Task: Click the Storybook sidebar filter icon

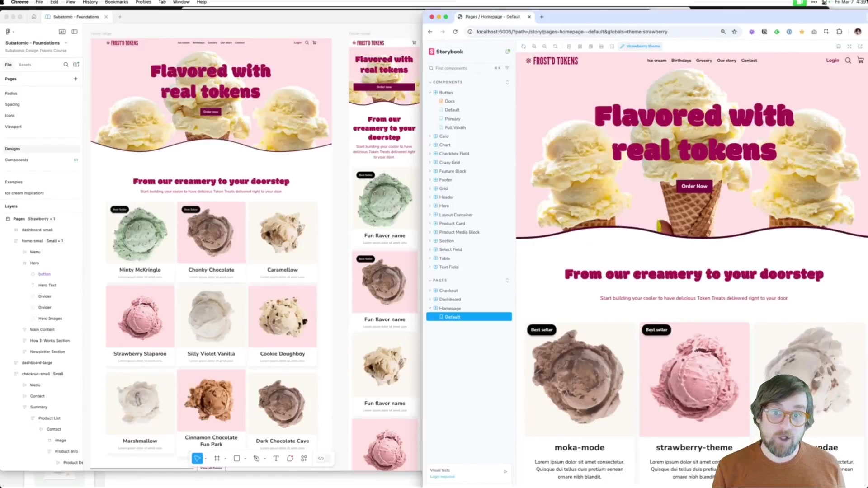Action: [507, 68]
